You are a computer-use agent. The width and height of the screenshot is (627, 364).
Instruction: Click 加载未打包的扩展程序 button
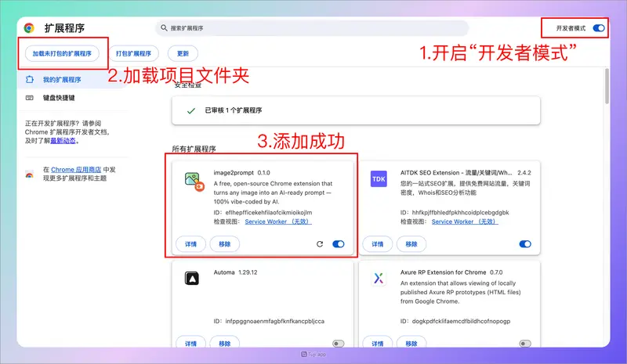click(61, 54)
